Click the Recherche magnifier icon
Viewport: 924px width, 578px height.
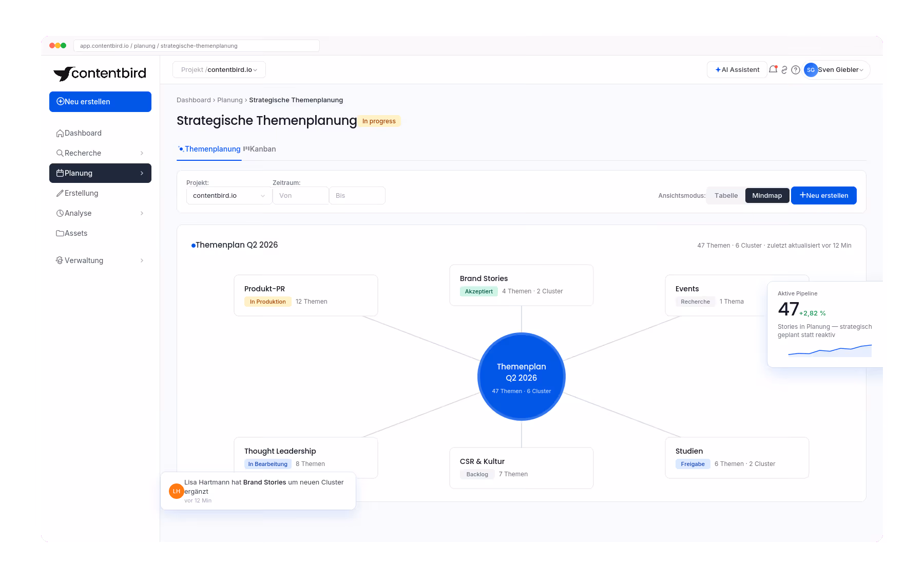(60, 153)
